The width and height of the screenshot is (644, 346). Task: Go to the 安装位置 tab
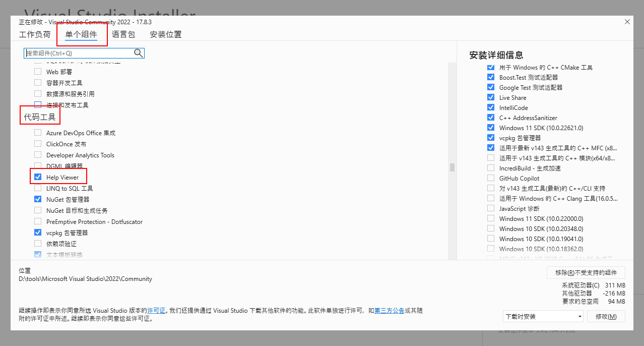(x=166, y=34)
